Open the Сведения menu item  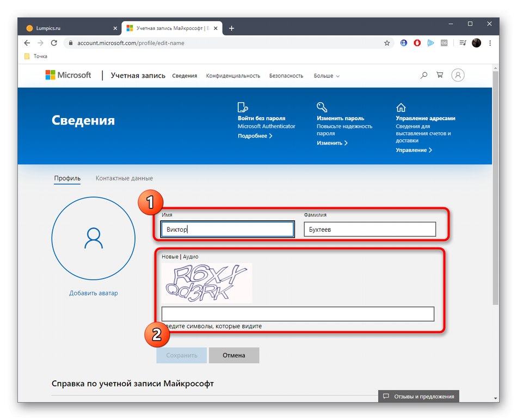point(184,76)
